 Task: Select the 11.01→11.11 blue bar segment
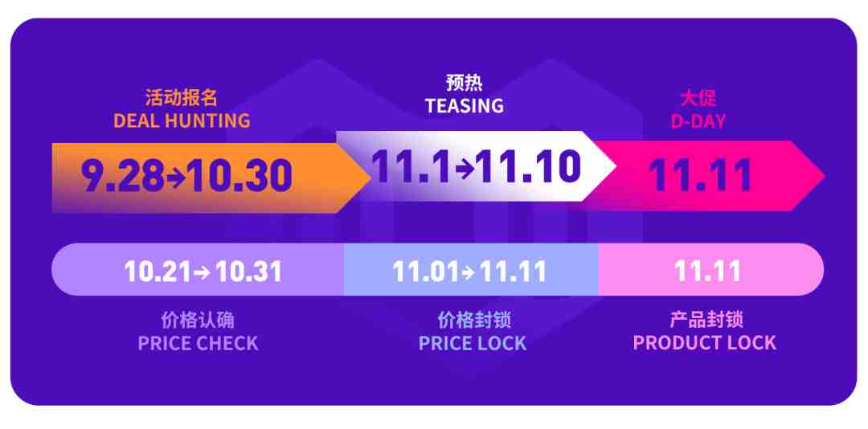coord(470,270)
